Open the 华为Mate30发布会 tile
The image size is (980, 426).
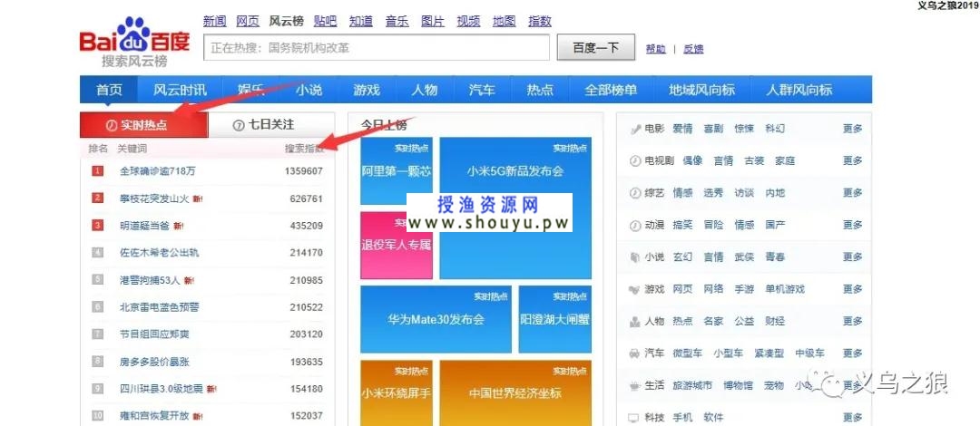click(x=436, y=319)
